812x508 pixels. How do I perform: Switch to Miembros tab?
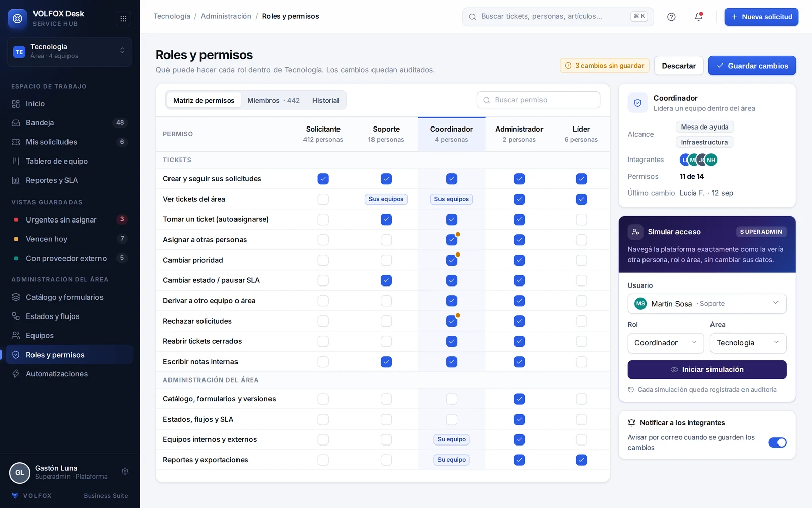[x=274, y=101]
